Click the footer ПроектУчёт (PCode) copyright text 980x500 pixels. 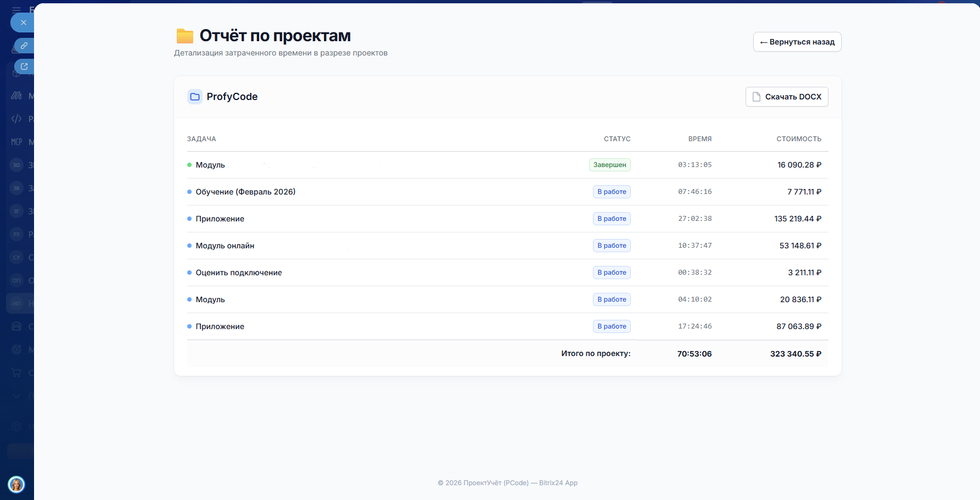[508, 483]
